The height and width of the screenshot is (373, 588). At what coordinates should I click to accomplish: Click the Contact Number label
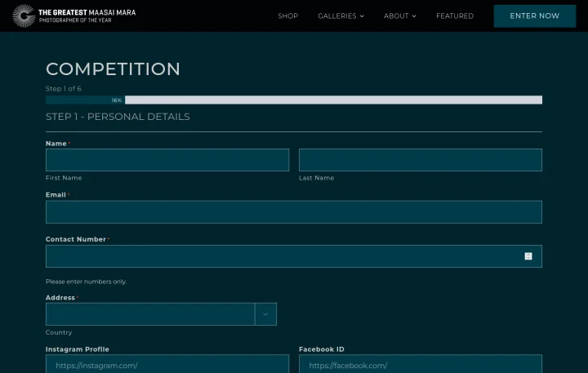click(76, 239)
